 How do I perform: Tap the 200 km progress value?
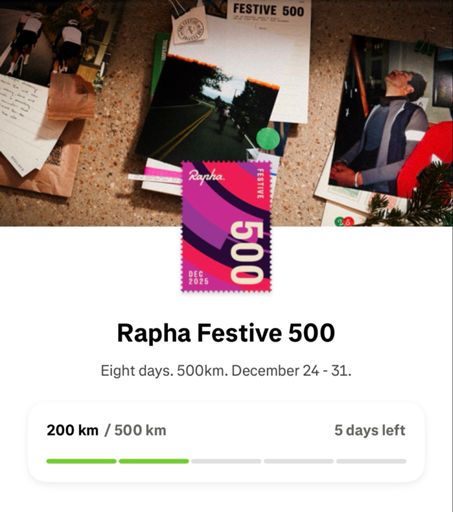(x=72, y=430)
